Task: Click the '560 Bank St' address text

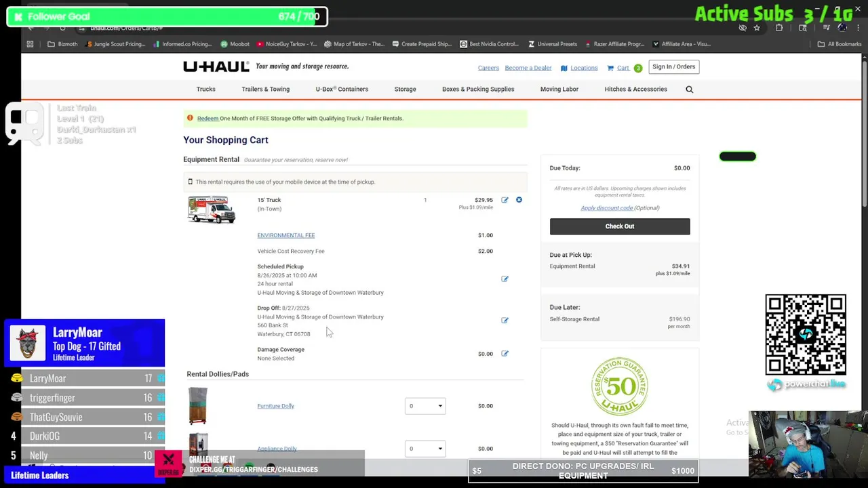Action: tap(273, 325)
